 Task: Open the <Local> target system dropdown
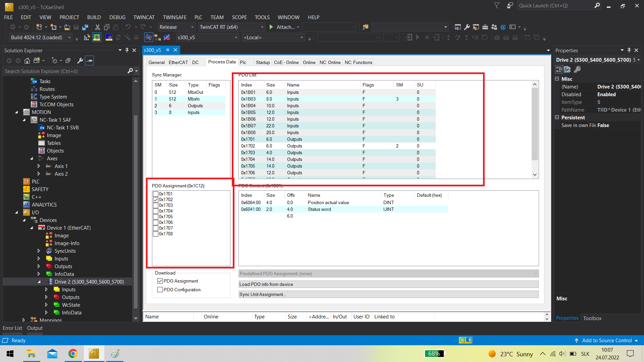pos(273,38)
